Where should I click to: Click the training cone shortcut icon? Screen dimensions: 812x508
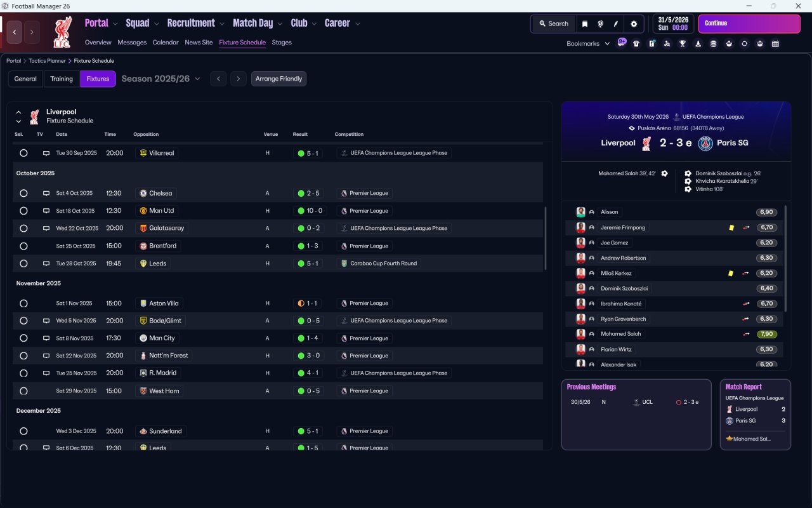(x=698, y=44)
